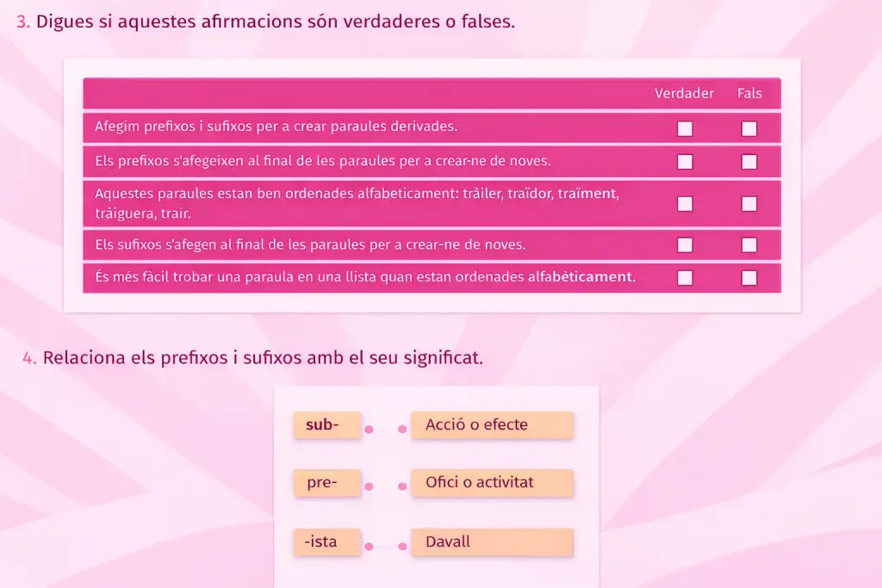
Task: Tick Fals for 'Els prefixos s'afegeixen al final'
Action: [x=749, y=161]
